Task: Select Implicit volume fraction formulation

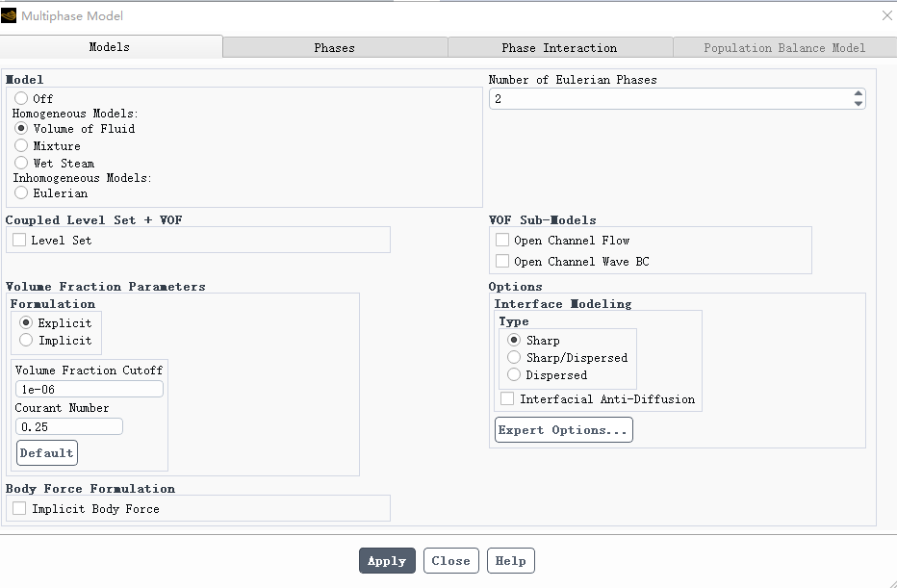Action: [26, 341]
